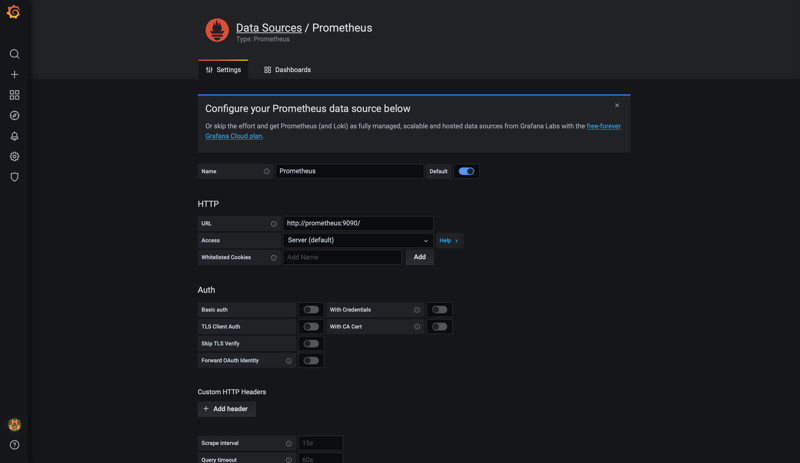Enable the Skip TLS Verify switch
This screenshot has height=463, width=800.
(x=311, y=344)
